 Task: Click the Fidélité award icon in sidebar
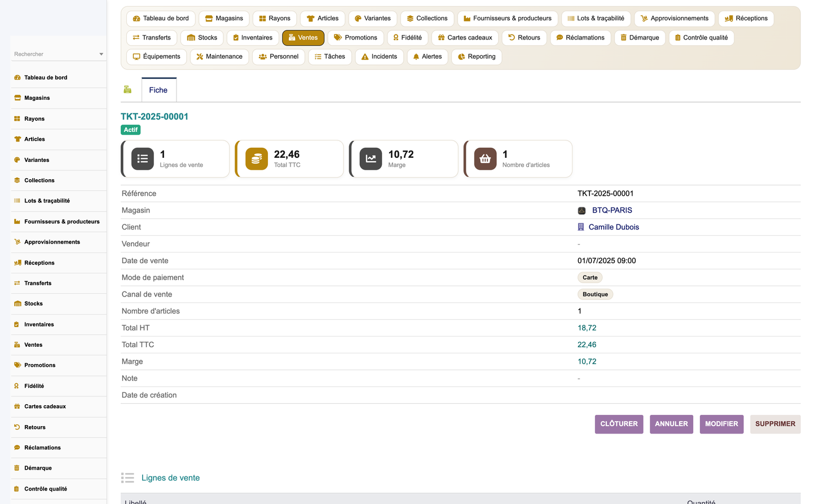pos(17,386)
